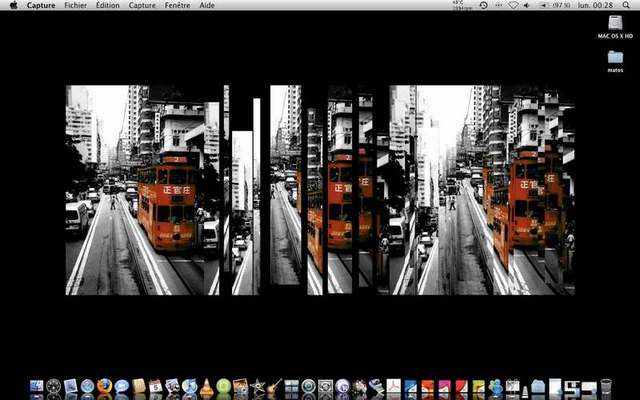The width and height of the screenshot is (640, 400).
Task: Open the blue MSN Messenger buddy icon
Action: 496,386
